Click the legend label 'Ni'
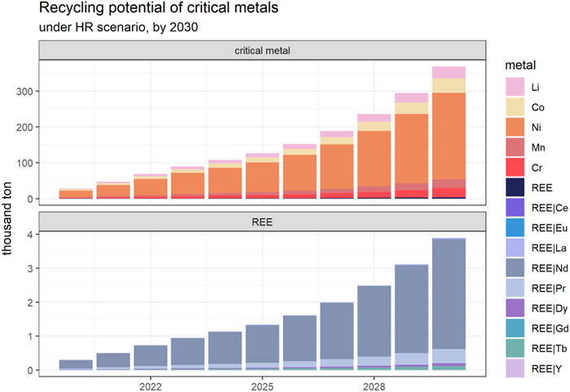Screen dimensions: 570x392 tap(537, 127)
